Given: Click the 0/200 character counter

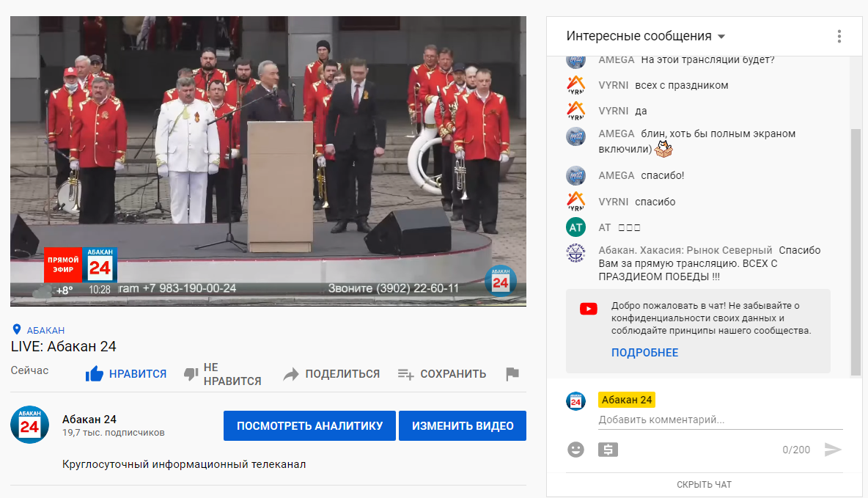Looking at the screenshot, I should 796,450.
